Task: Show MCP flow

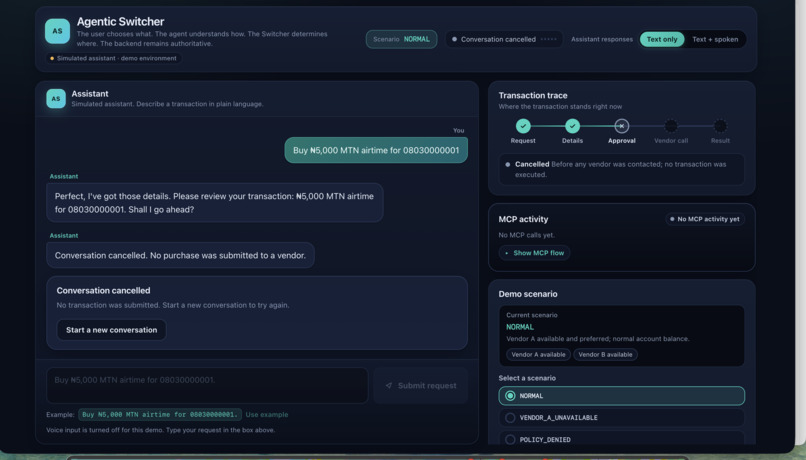Action: click(x=534, y=253)
